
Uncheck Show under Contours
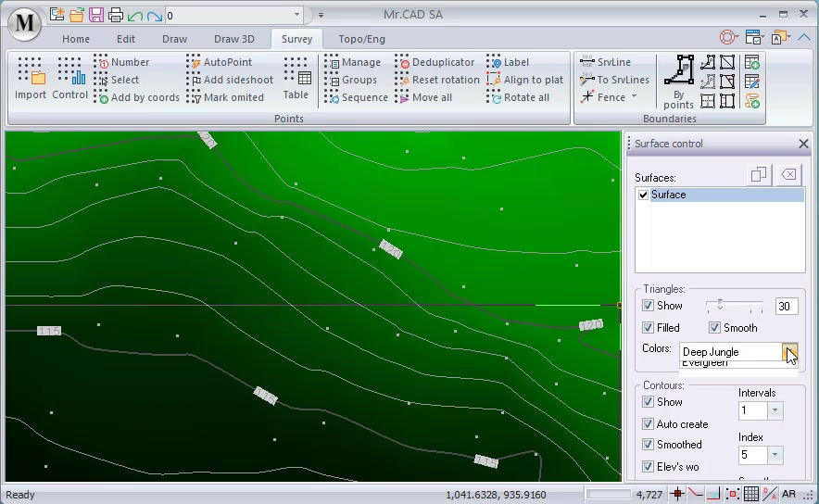pyautogui.click(x=648, y=402)
